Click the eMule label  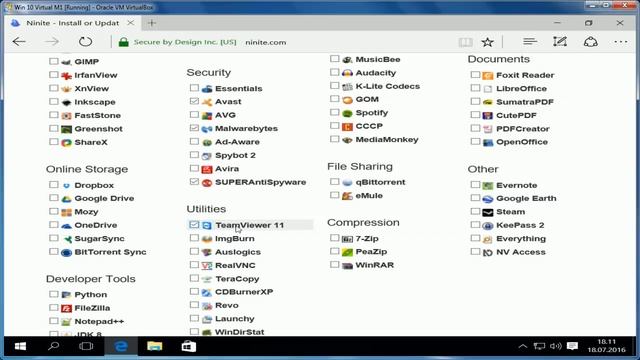pyautogui.click(x=369, y=196)
